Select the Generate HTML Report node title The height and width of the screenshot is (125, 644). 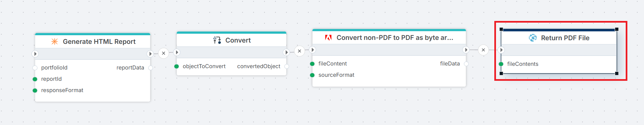pos(99,42)
